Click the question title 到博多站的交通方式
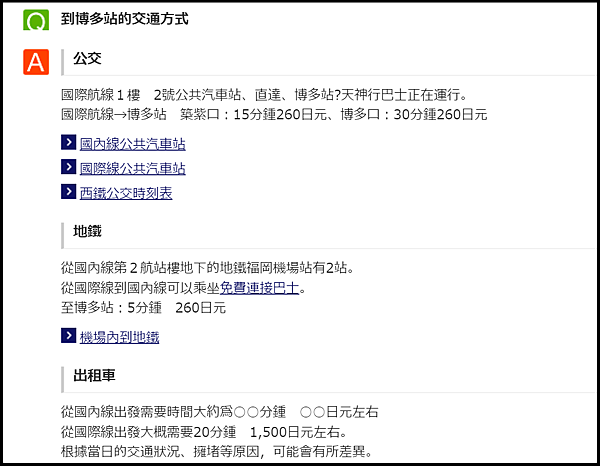 tap(125, 19)
